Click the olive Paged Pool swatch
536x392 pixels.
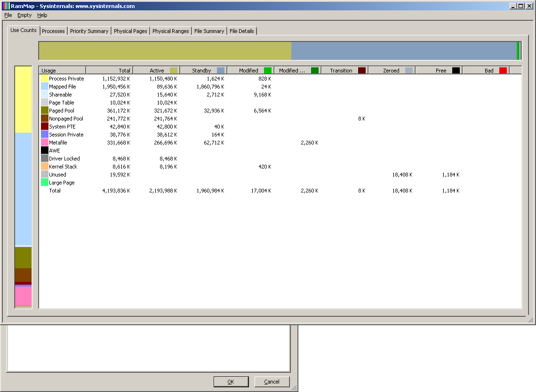45,111
